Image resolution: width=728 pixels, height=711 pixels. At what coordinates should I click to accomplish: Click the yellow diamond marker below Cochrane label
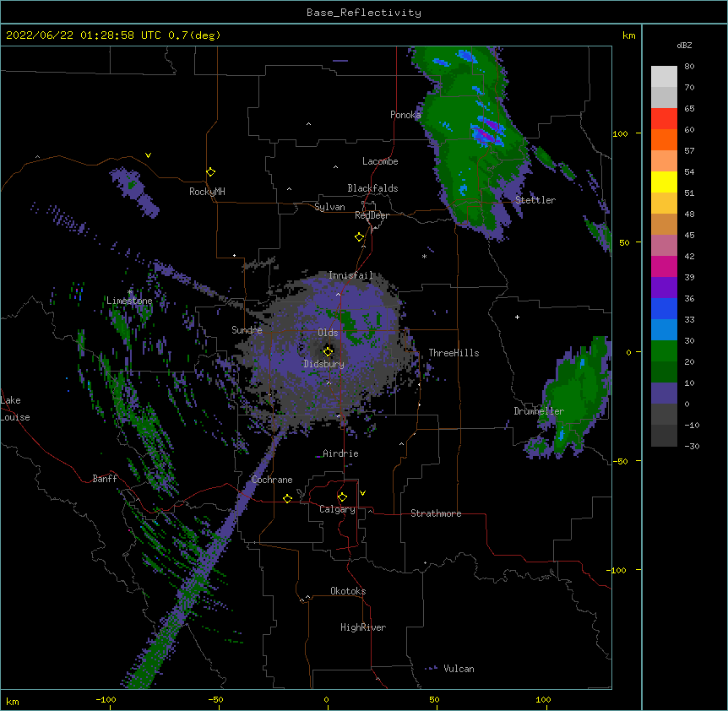[x=287, y=498]
